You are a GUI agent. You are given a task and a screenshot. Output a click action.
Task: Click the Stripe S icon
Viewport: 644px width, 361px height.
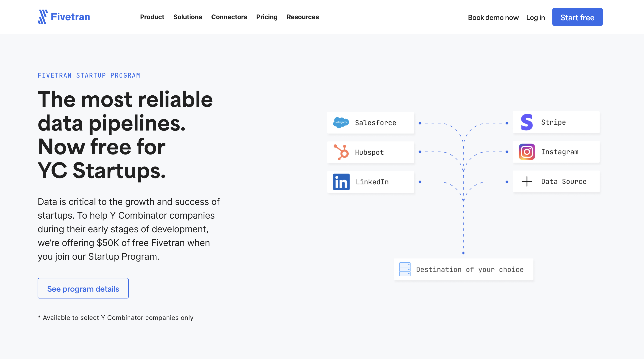pos(527,122)
